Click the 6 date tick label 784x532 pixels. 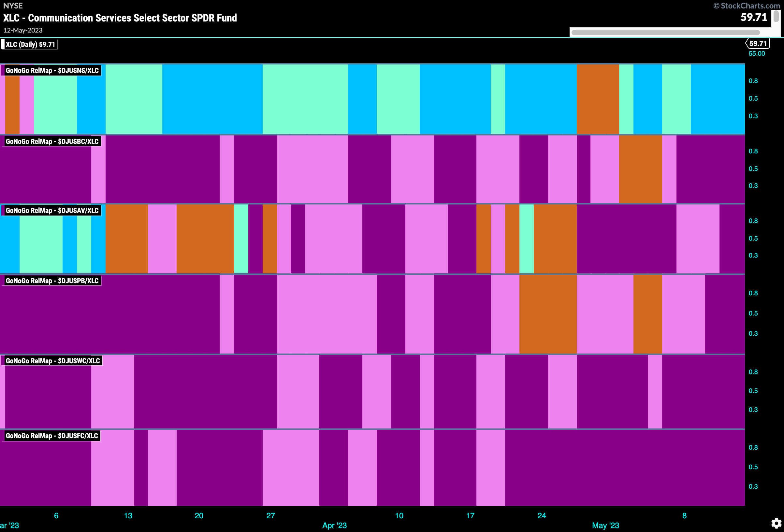coord(56,515)
